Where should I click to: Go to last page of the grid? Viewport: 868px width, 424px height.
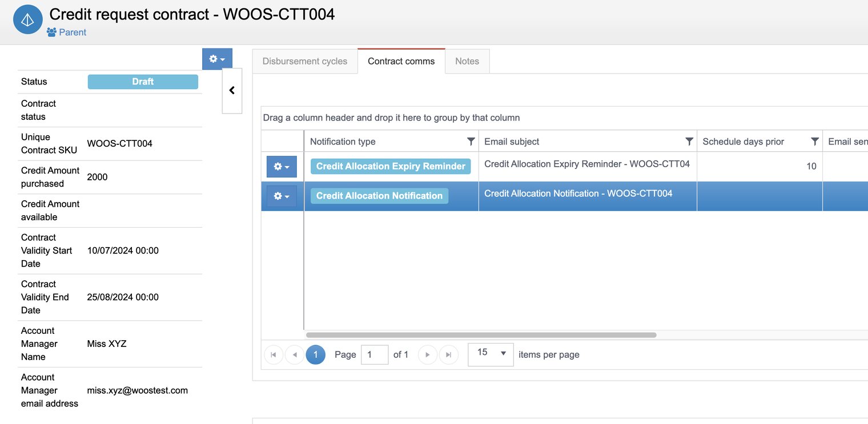(x=449, y=354)
